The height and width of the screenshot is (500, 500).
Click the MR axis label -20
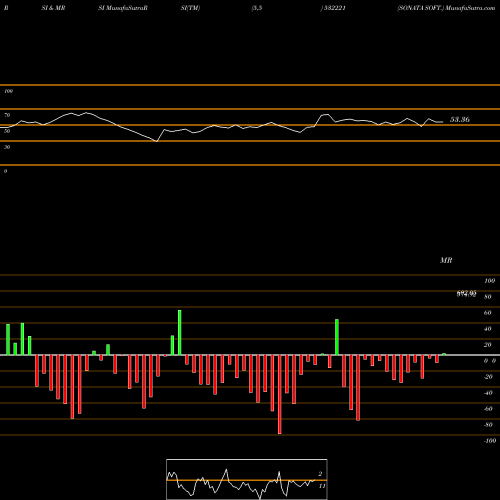[488, 377]
